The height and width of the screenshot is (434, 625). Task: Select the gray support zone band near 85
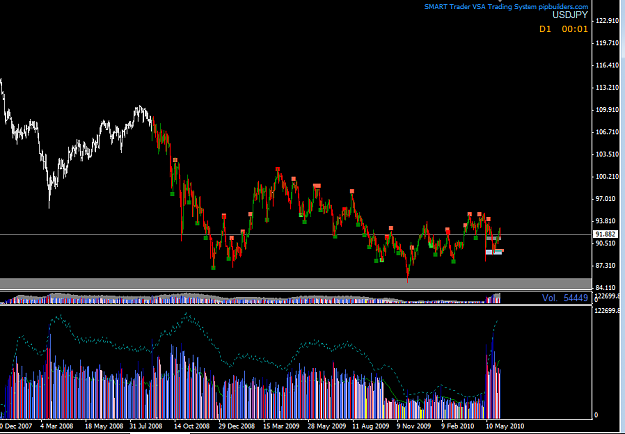[x=295, y=283]
